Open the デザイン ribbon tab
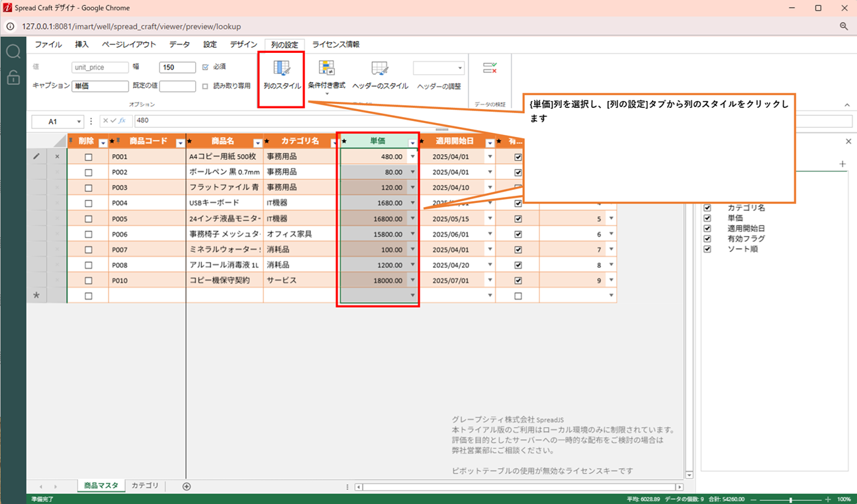The width and height of the screenshot is (857, 504). click(x=244, y=44)
